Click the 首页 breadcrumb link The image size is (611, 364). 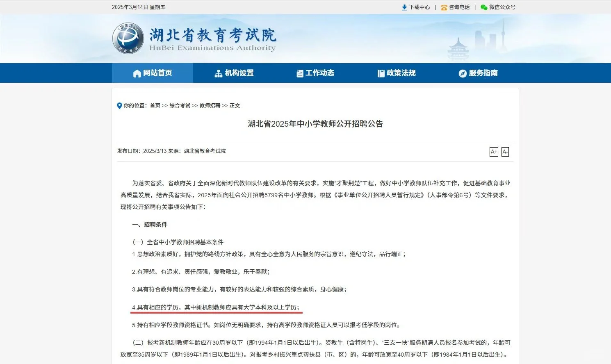click(155, 105)
